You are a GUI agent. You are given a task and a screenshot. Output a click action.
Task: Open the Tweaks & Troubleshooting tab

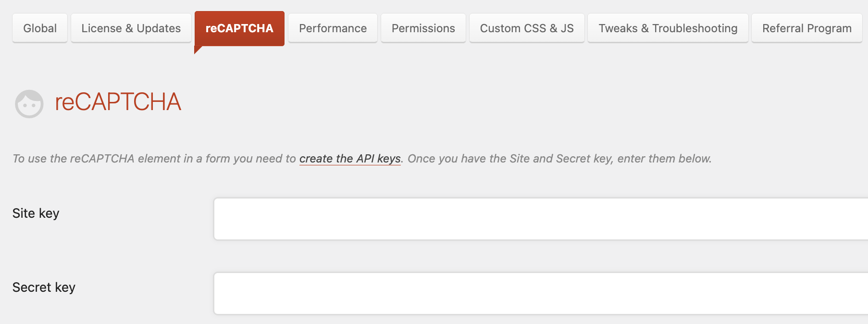pyautogui.click(x=668, y=28)
